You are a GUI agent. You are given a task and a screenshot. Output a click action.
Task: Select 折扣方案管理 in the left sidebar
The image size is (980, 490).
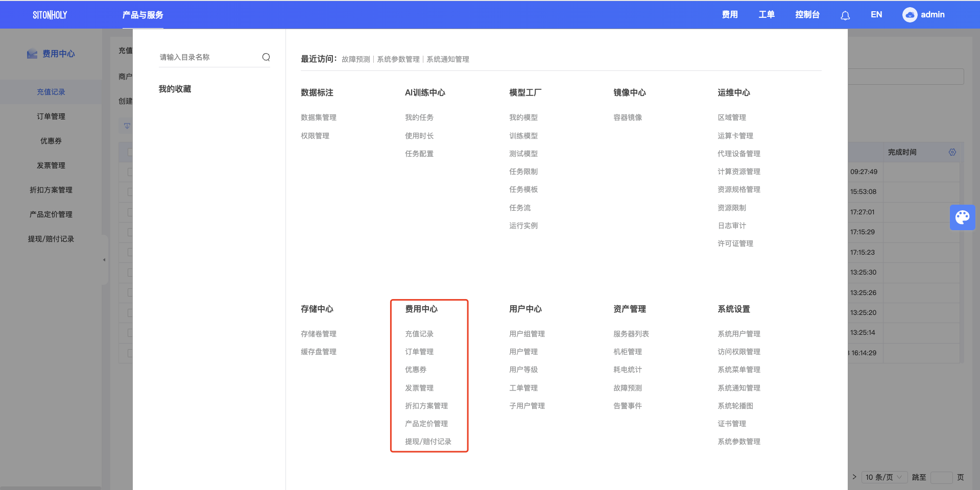pos(51,190)
